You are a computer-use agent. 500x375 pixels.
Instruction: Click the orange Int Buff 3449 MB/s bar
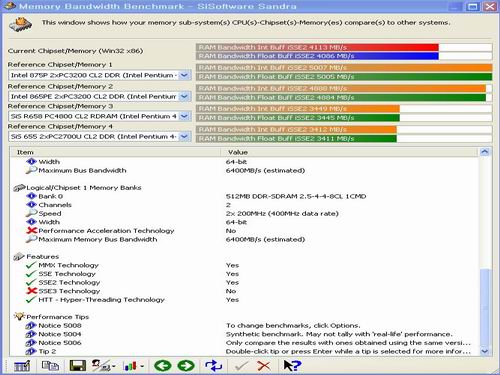tap(298, 109)
